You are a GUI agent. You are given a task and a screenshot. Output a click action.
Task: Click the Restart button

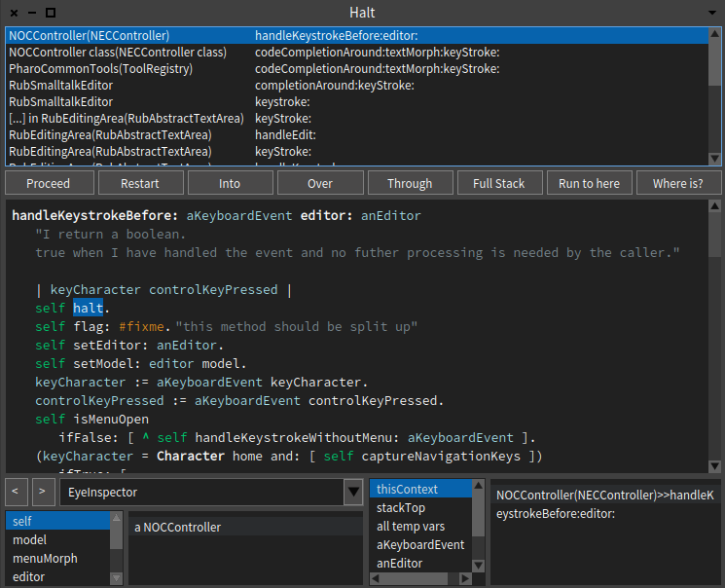click(140, 183)
